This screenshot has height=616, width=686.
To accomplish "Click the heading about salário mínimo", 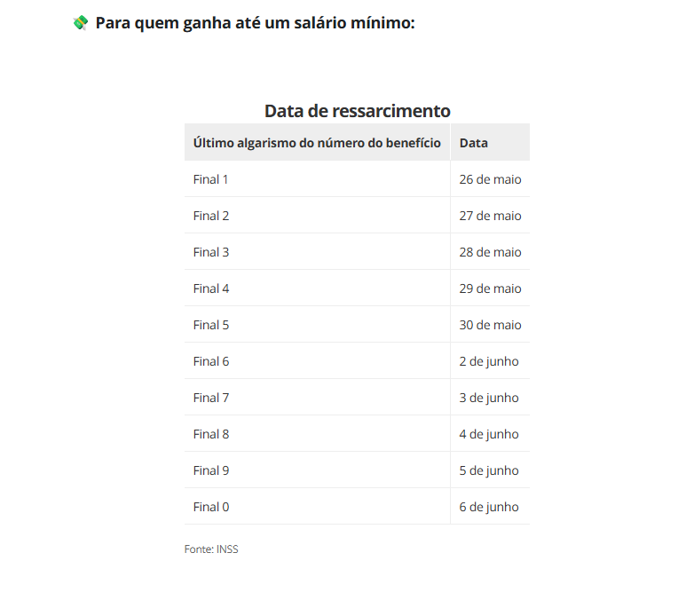I will 255,23.
